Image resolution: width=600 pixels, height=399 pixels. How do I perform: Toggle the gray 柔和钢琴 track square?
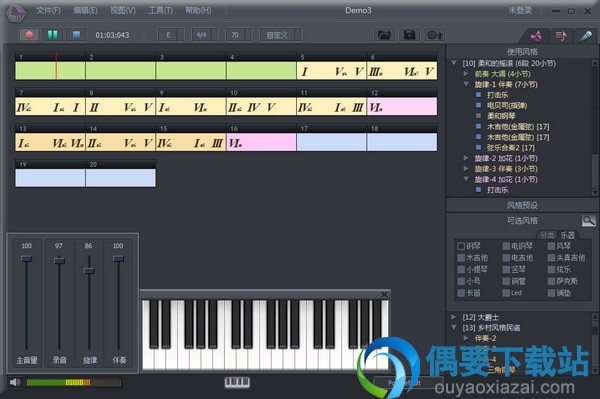pos(478,116)
